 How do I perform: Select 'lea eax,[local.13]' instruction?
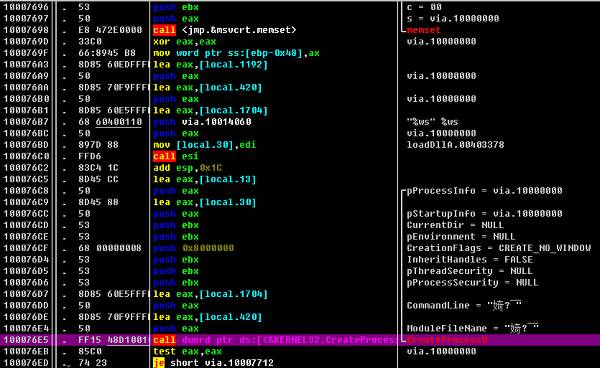coord(204,179)
